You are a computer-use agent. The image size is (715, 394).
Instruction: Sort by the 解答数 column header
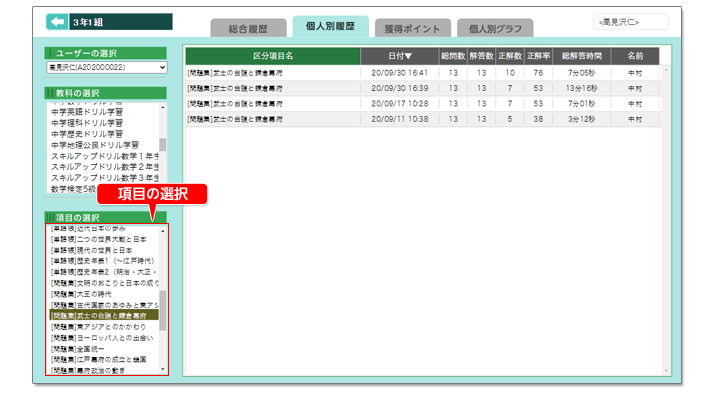tap(482, 56)
